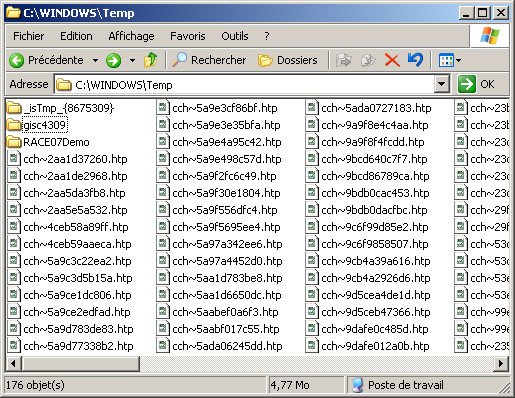
Task: Click file name cch~5a9ce2edfad.htp
Action: (77, 312)
